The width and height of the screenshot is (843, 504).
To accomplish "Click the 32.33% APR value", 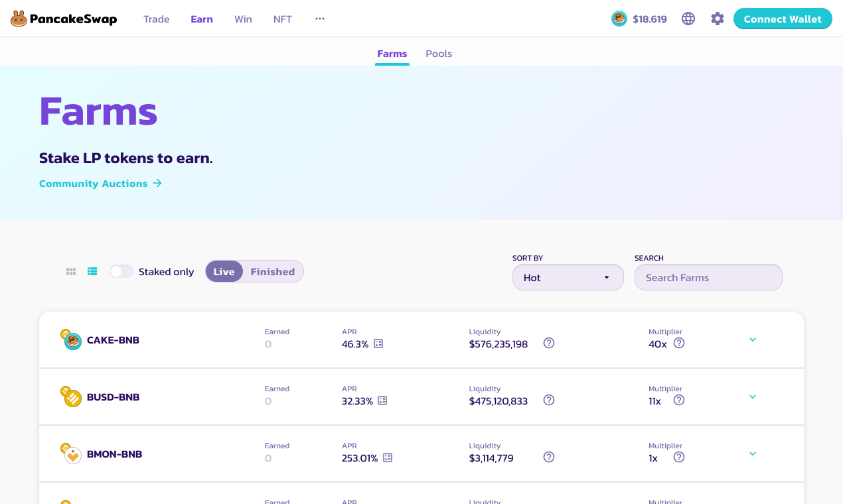I will tap(357, 401).
